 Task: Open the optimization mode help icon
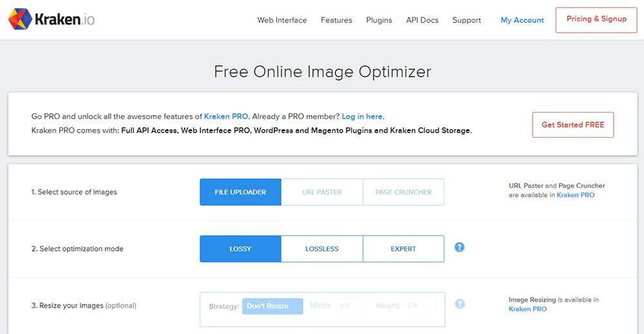460,247
